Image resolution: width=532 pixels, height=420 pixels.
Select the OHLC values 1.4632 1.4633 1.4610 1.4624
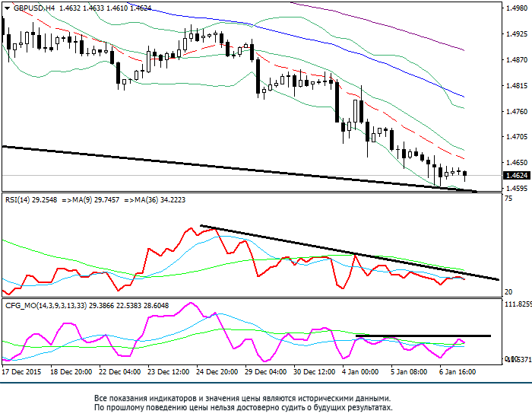pyautogui.click(x=105, y=8)
